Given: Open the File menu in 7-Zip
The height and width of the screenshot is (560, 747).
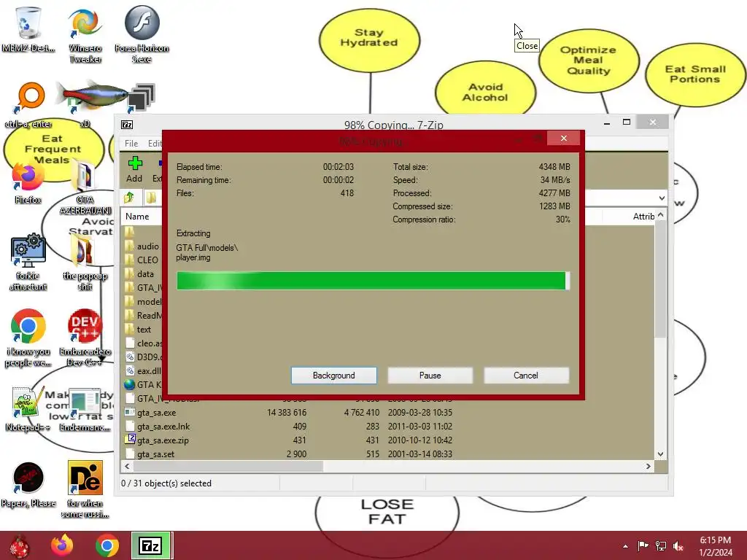Looking at the screenshot, I should 131,144.
